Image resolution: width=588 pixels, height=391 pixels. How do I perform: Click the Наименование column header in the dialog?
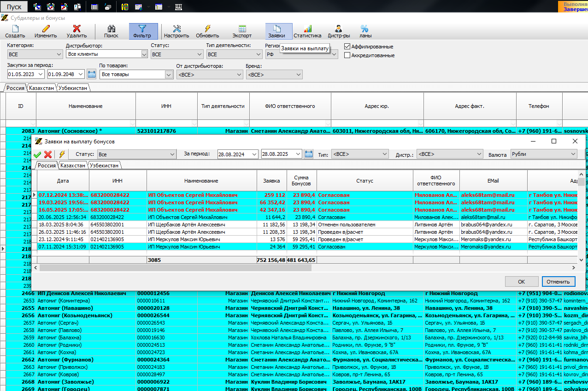201,181
